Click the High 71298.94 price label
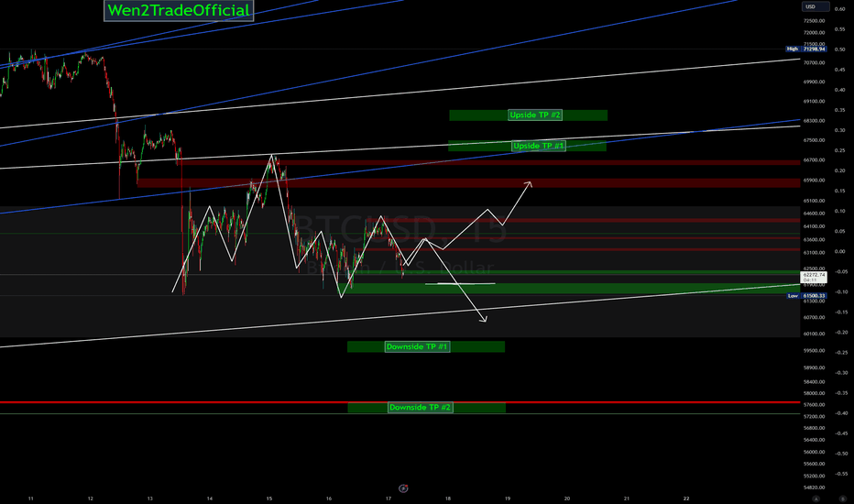Screen dimensions: 854x504 806,49
